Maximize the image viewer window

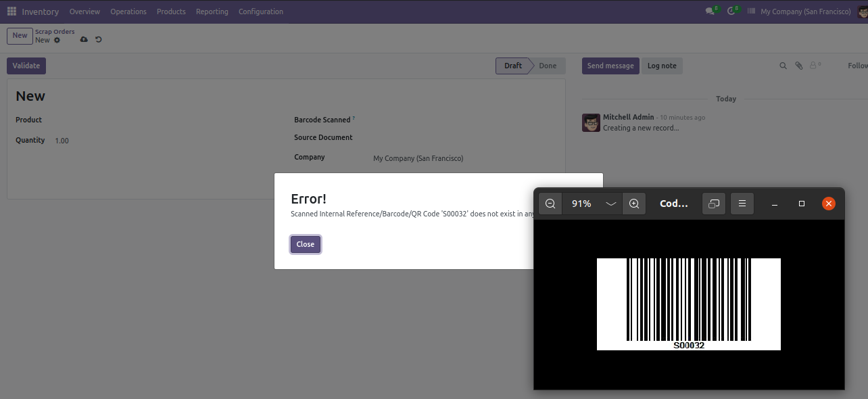click(802, 204)
